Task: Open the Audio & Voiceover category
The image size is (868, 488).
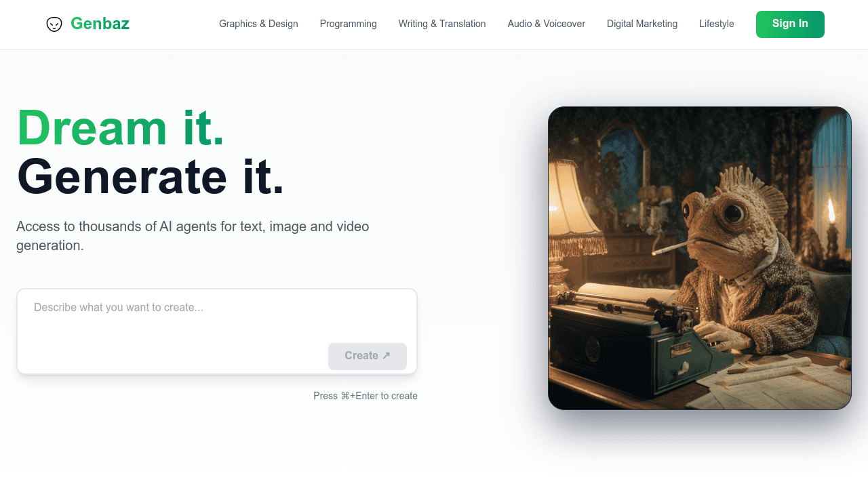Action: click(546, 24)
